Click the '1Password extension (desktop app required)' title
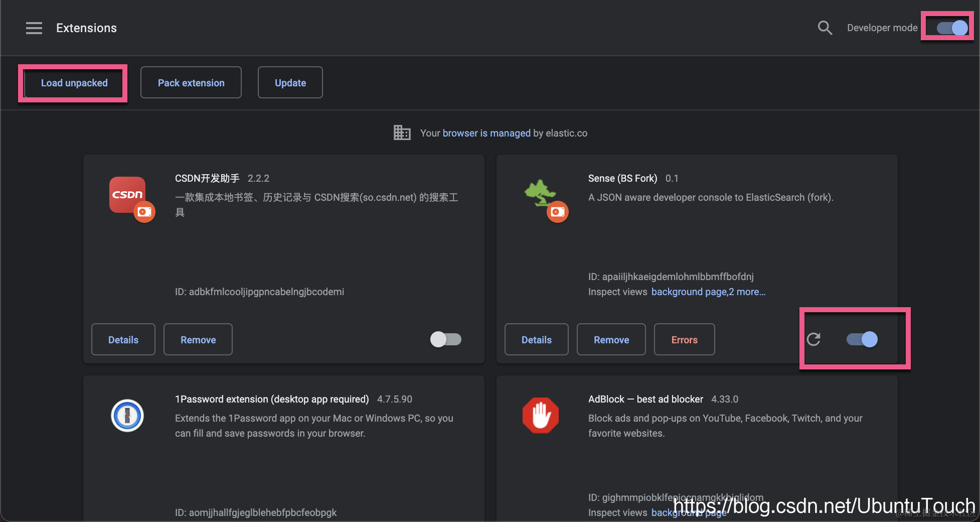Viewport: 980px width, 522px height. [272, 399]
